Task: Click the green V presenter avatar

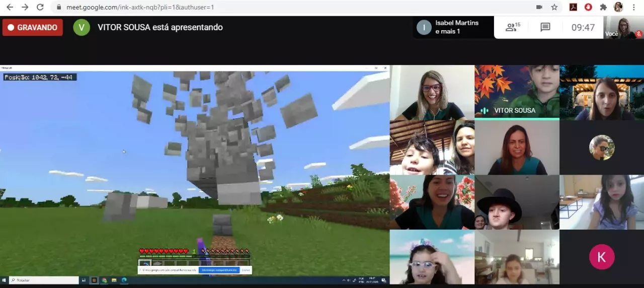Action: 82,27
